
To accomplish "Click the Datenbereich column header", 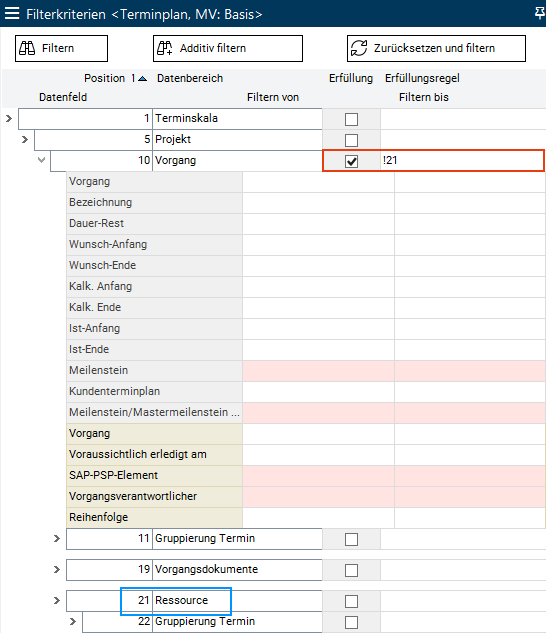I will (x=190, y=78).
